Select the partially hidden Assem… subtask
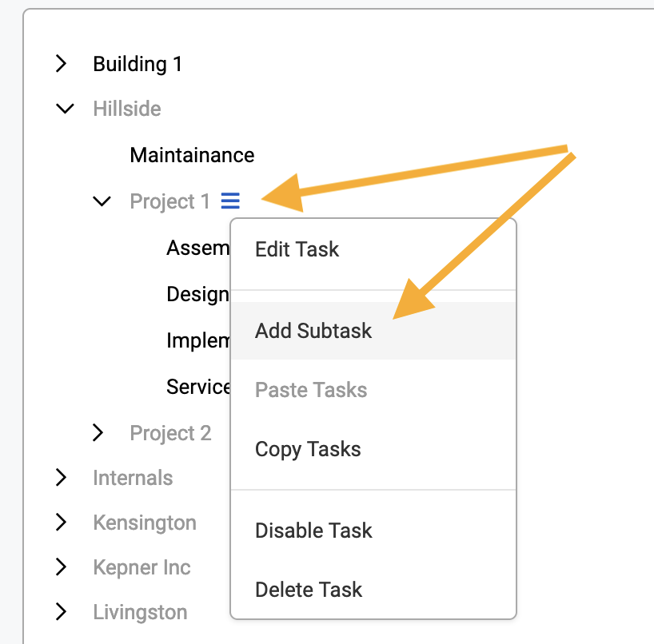This screenshot has height=644, width=654. click(198, 248)
